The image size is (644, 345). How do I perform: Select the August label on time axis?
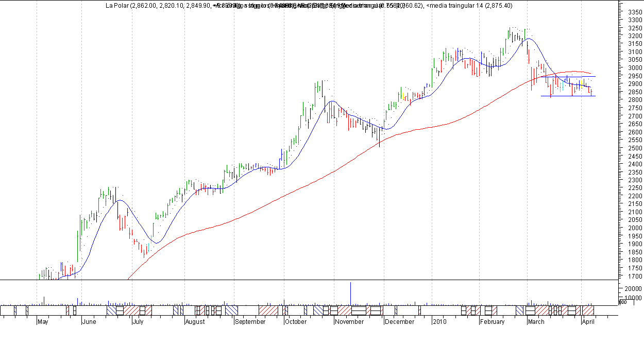click(195, 322)
